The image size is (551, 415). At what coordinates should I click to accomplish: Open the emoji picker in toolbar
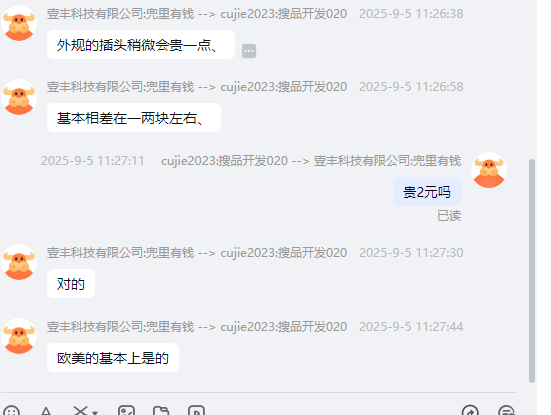tap(11, 411)
